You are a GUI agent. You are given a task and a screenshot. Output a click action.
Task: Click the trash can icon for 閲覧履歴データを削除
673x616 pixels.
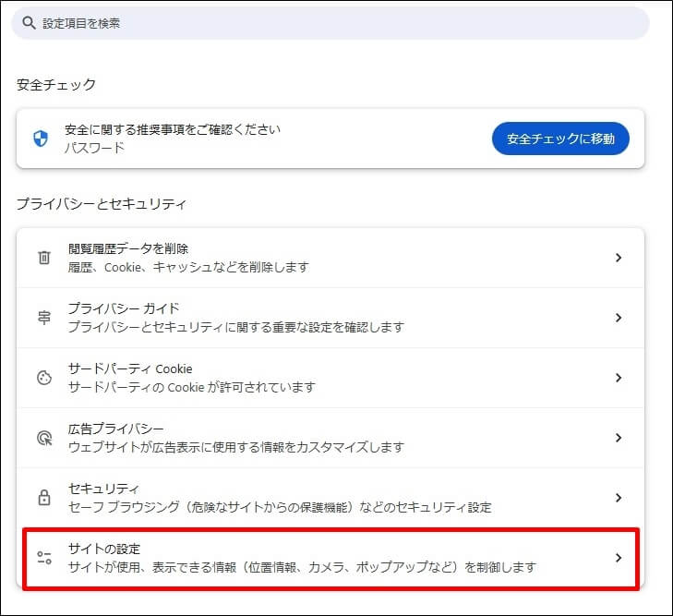pyautogui.click(x=43, y=258)
